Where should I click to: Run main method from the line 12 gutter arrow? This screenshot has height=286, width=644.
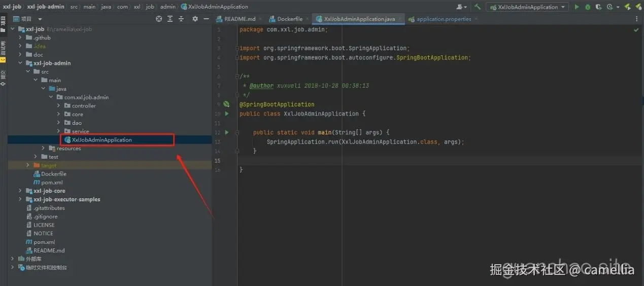click(x=227, y=132)
